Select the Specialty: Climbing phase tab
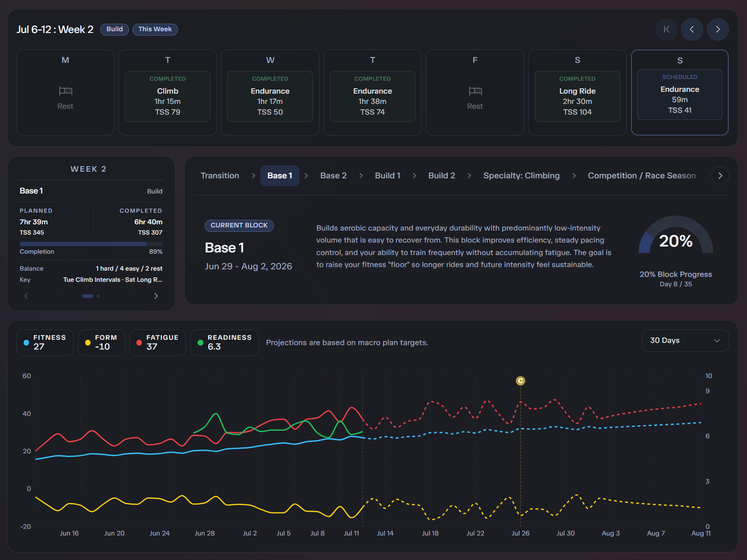 [x=521, y=176]
